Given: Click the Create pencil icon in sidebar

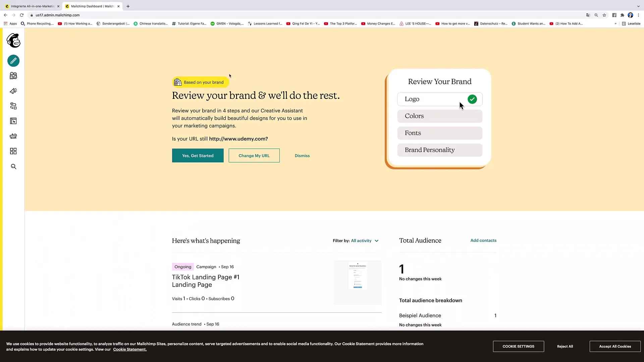Looking at the screenshot, I should 13,61.
